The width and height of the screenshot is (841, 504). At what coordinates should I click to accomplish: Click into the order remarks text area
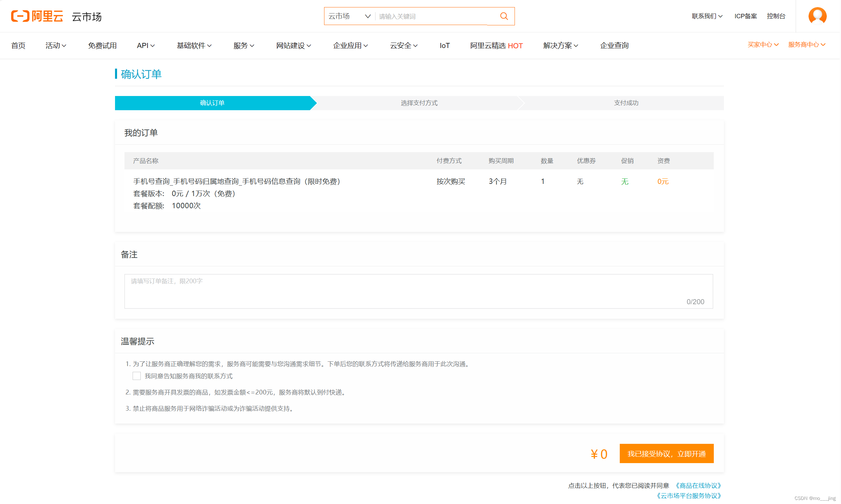418,291
